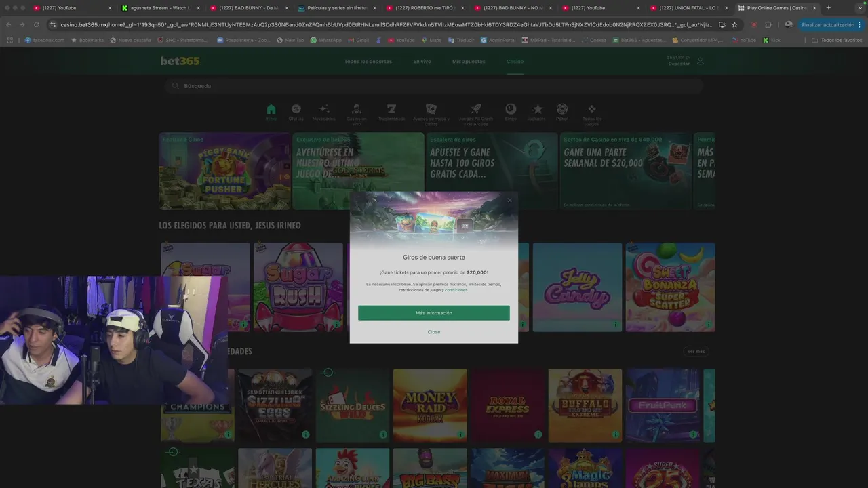The image size is (868, 488).
Task: Click info icon on Buffalo tile
Action: (x=616, y=434)
